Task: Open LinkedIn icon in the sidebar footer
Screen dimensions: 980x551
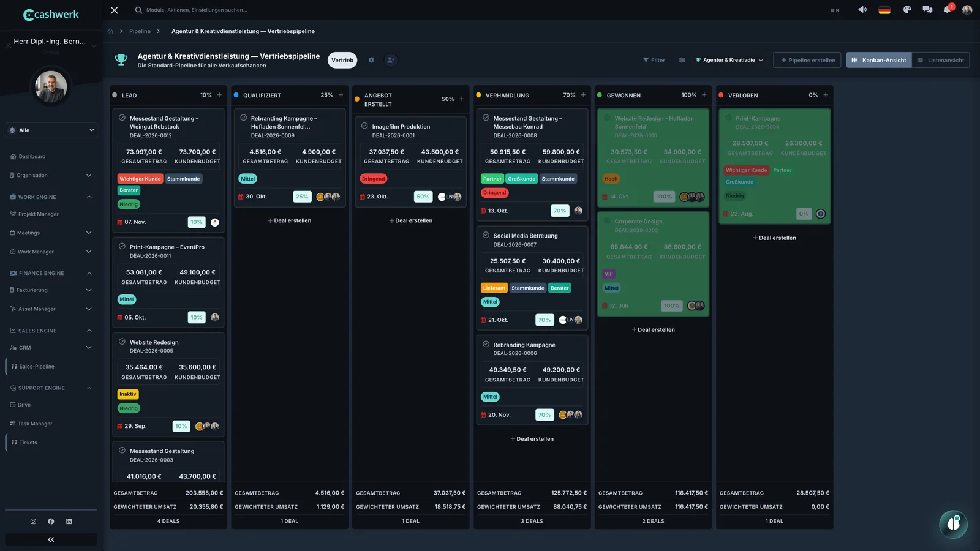Action: click(69, 522)
